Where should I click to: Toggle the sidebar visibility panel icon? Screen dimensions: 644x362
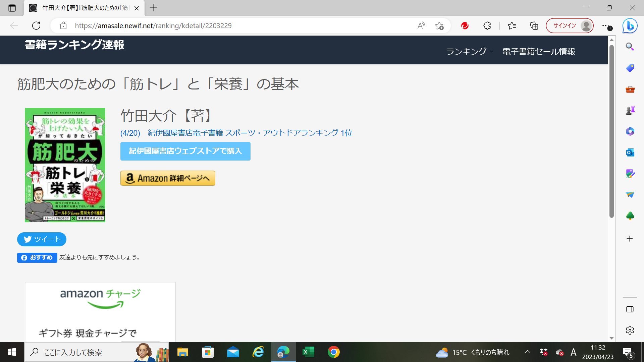pos(630,309)
